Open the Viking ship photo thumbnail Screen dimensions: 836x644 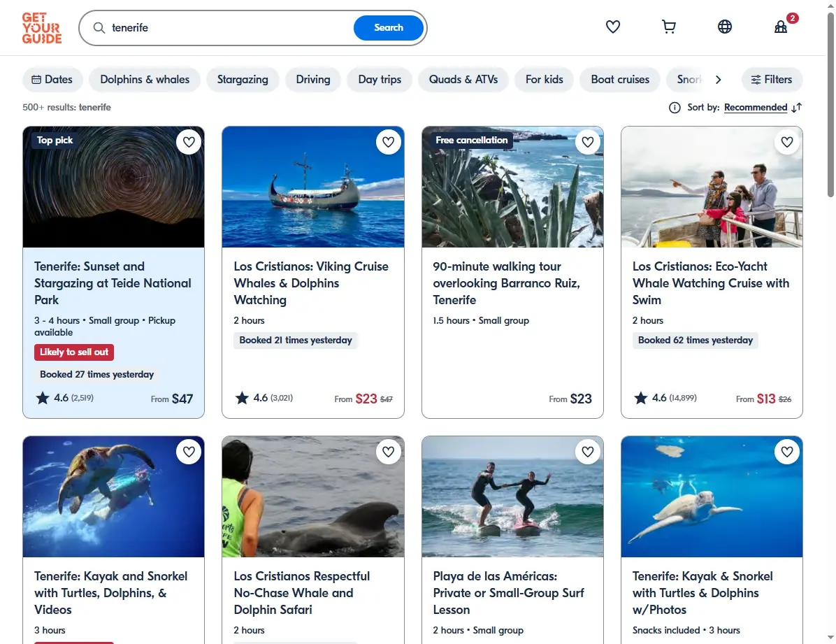tap(313, 187)
